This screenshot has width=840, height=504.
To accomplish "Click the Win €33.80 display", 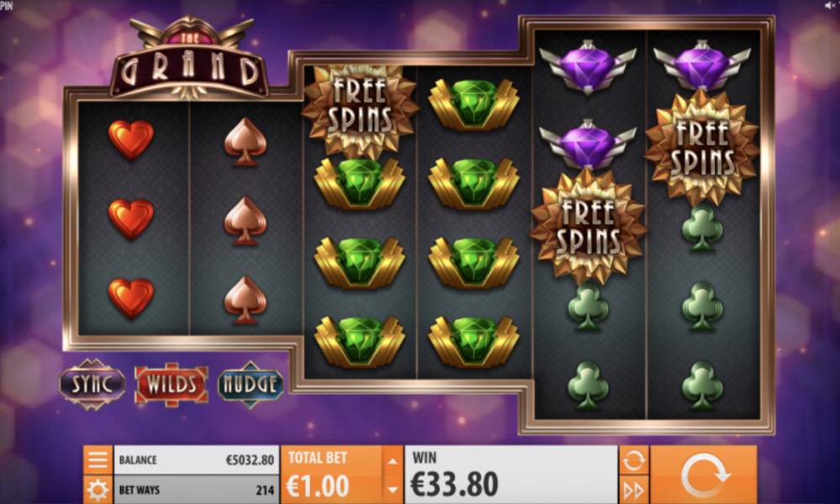I will pyautogui.click(x=511, y=475).
